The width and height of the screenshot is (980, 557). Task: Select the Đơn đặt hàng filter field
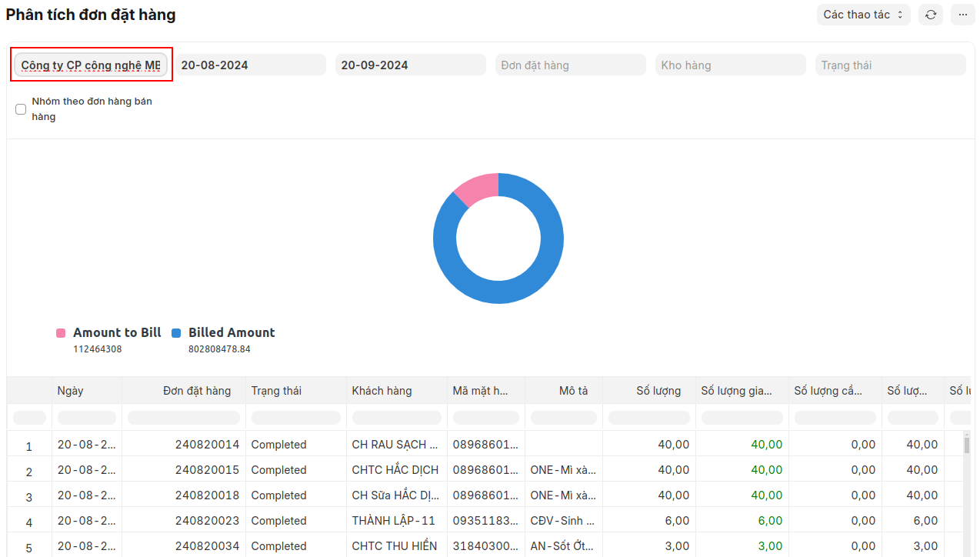click(x=571, y=65)
